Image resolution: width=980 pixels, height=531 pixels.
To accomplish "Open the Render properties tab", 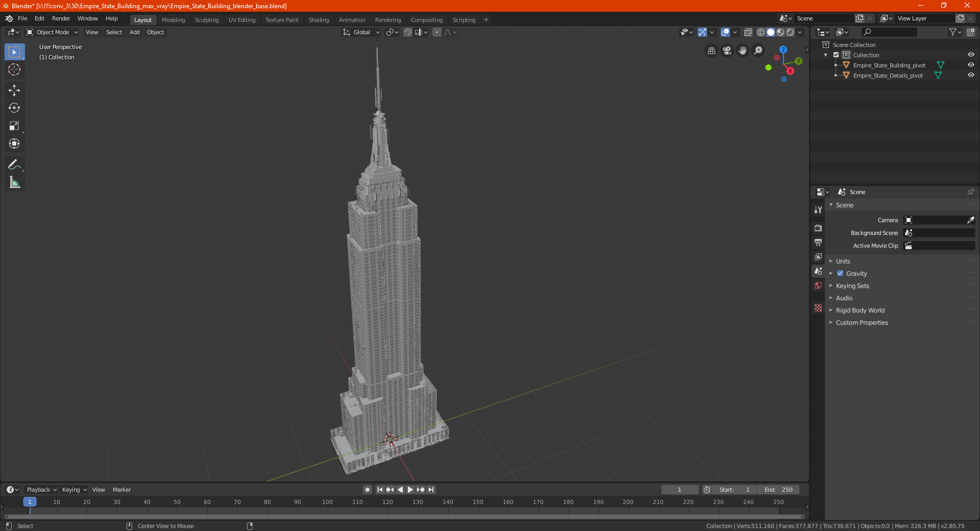I will tap(818, 228).
